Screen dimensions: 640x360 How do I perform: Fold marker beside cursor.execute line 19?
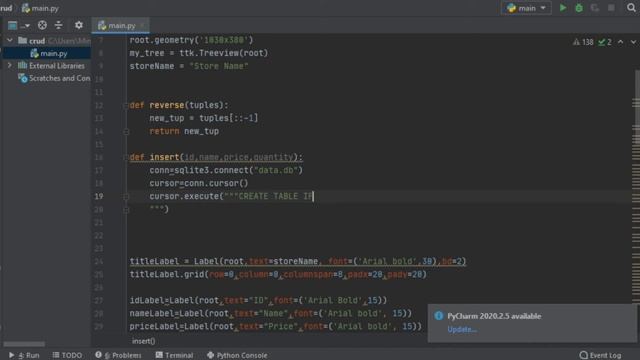click(x=126, y=197)
